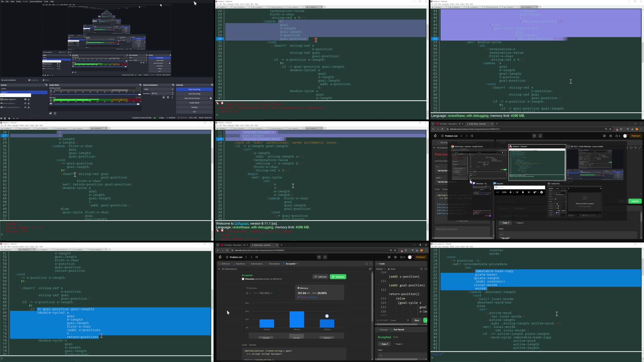Follow the DrRacket link in welcome message
644x362 pixels.
(241, 223)
